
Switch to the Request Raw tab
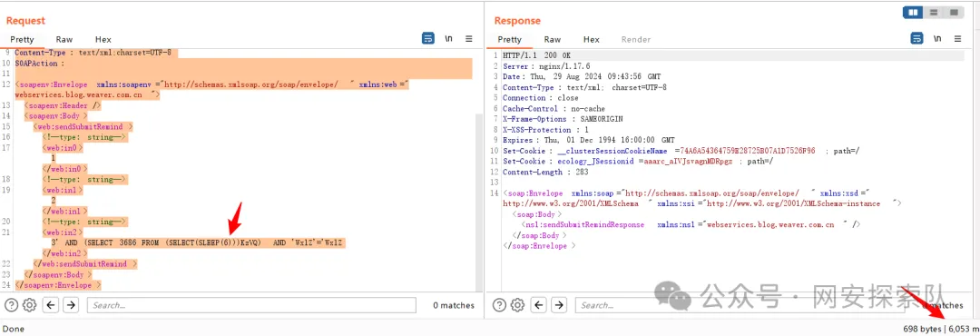64,39
